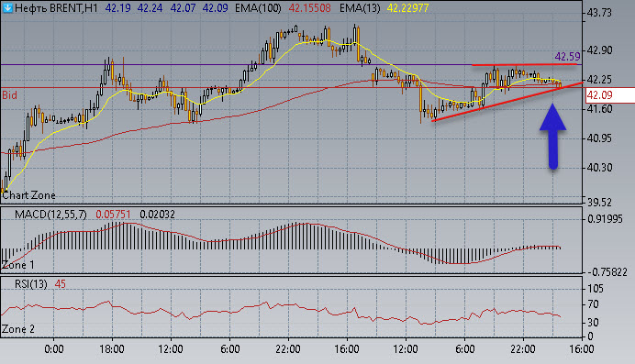Click the final 16:00 time label at the right edge
The width and height of the screenshot is (635, 364).
pos(582,348)
